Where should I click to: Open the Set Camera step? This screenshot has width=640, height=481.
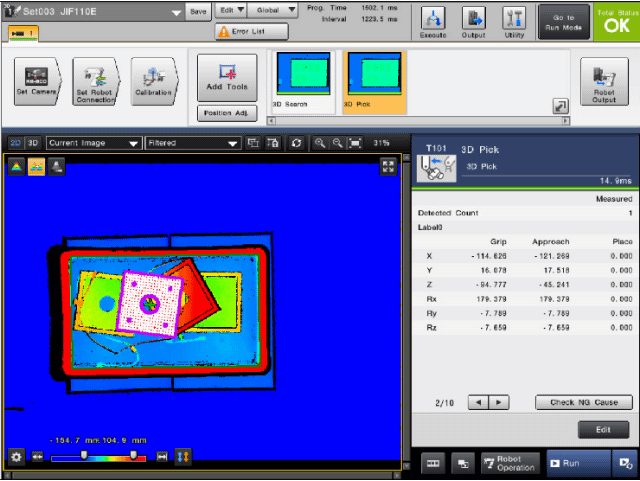coord(37,81)
